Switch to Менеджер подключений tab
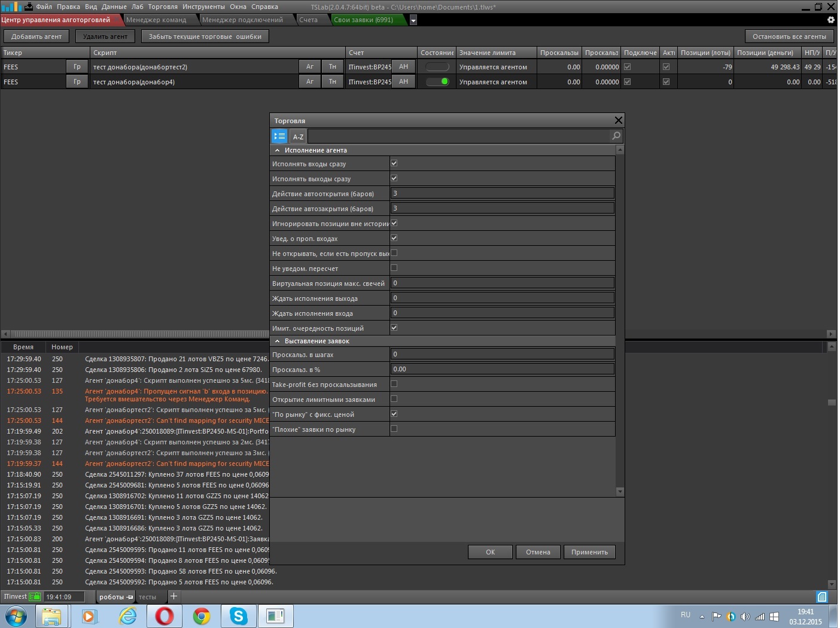This screenshot has width=840, height=628. [242, 20]
